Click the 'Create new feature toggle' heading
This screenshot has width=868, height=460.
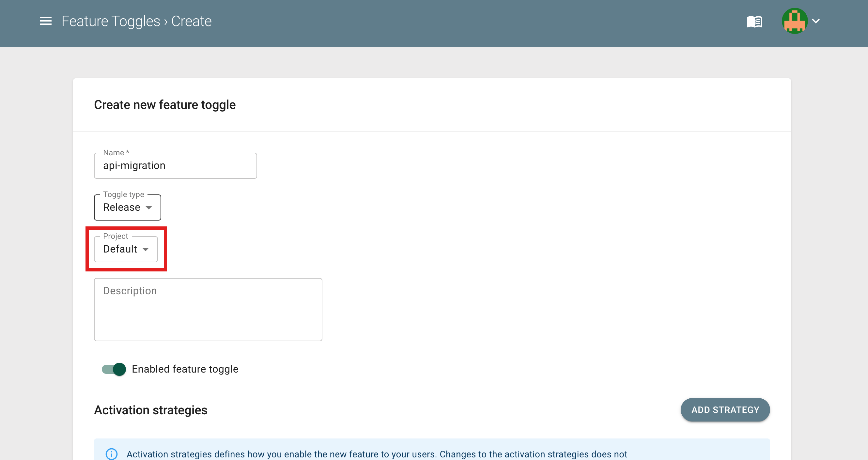pyautogui.click(x=165, y=105)
